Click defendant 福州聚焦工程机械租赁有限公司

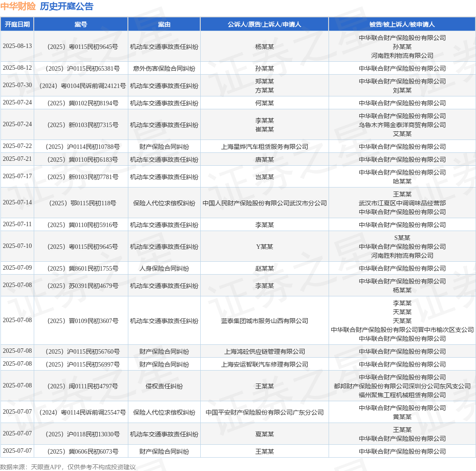(402, 395)
